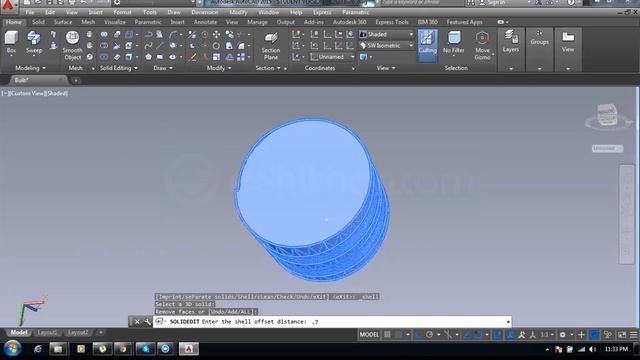
Task: Close the command line with X button
Action: (137, 322)
